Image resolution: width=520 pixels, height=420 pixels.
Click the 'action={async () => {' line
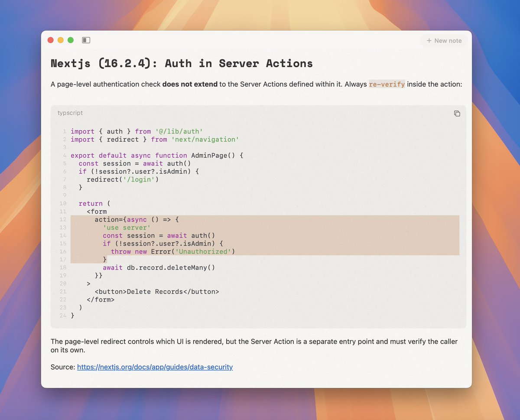coord(136,219)
